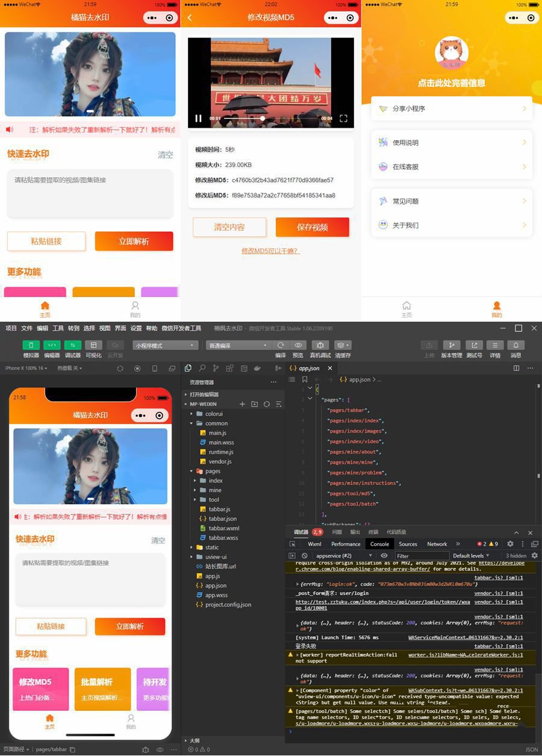
Task: Toggle the request blocking icon in Console
Action: (x=305, y=555)
